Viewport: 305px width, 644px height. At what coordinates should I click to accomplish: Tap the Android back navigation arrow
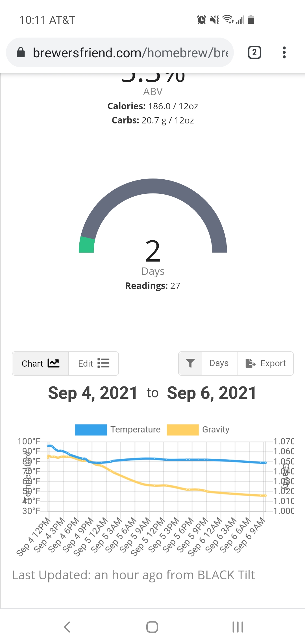[67, 627]
